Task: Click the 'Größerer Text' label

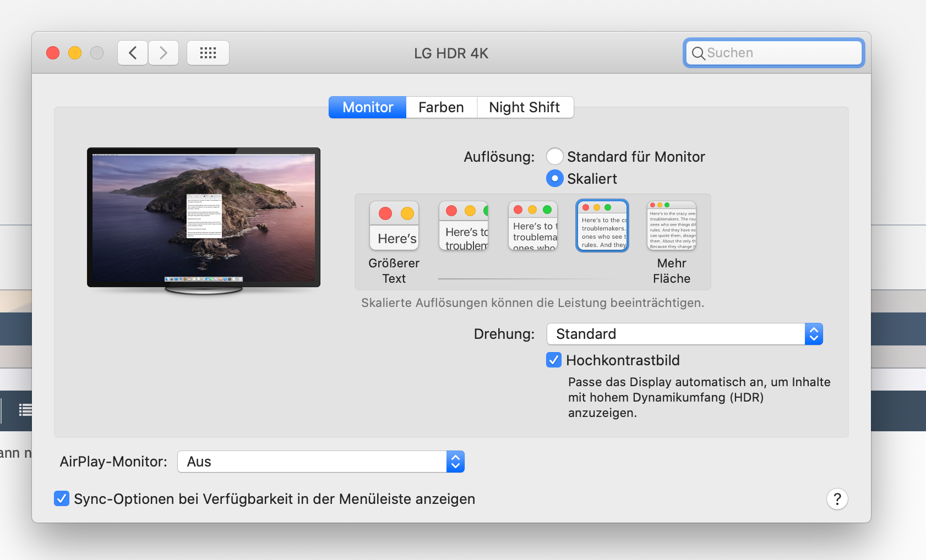Action: (x=394, y=271)
